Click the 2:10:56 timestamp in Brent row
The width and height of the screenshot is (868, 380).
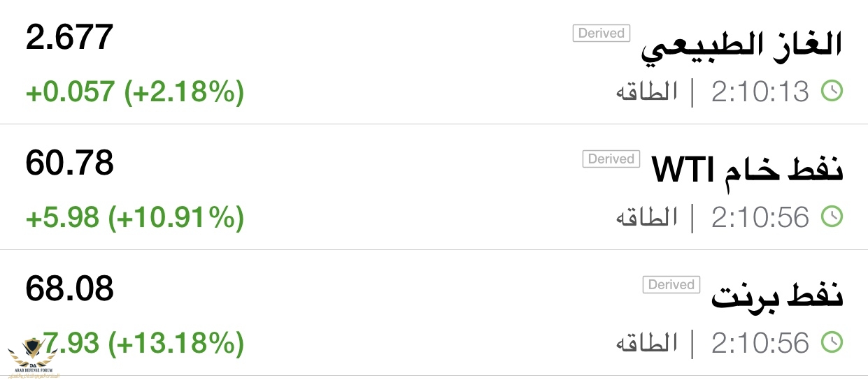coord(760,343)
